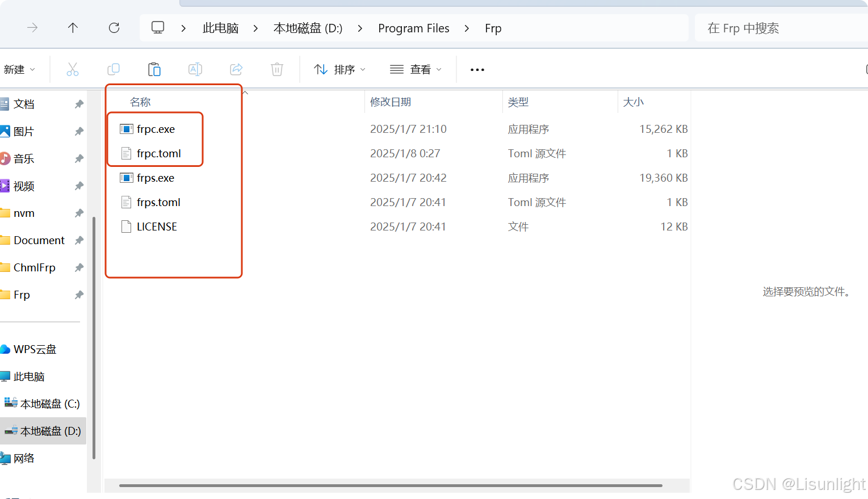Expand chevron after Program Files in address bar
This screenshot has width=868, height=499.
click(x=467, y=28)
